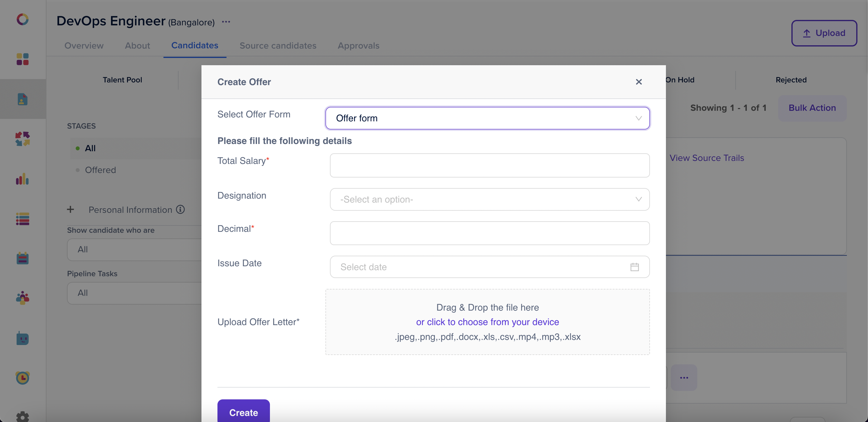Screen dimensions: 868x422
Task: Click the info icon next to Personal Information
Action: tap(181, 209)
